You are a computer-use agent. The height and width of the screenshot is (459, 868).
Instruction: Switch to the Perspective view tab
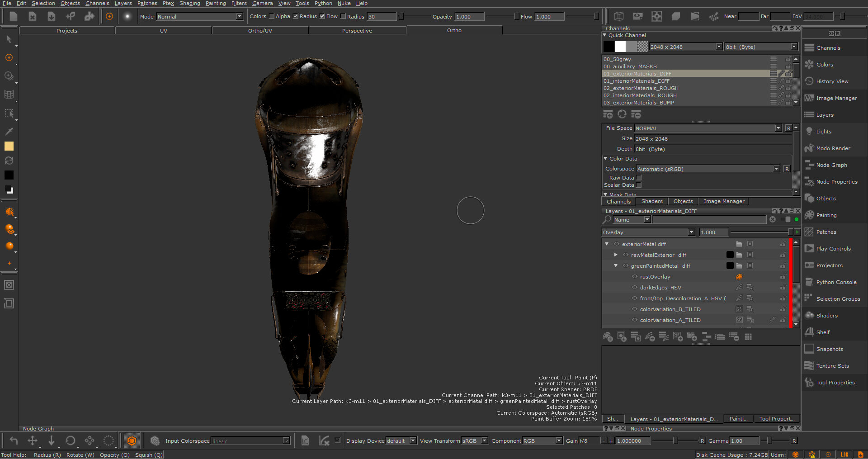tap(357, 31)
